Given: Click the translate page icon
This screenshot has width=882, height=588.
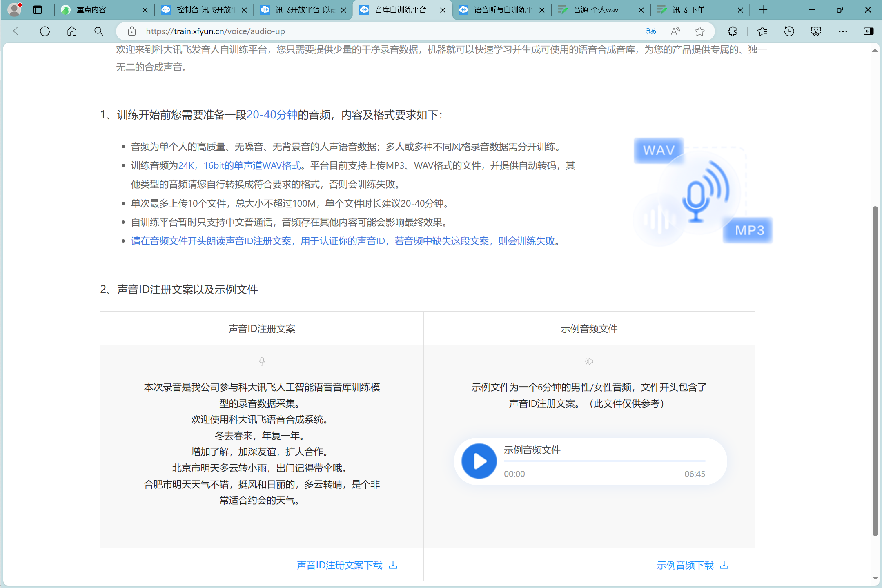Looking at the screenshot, I should click(x=650, y=31).
